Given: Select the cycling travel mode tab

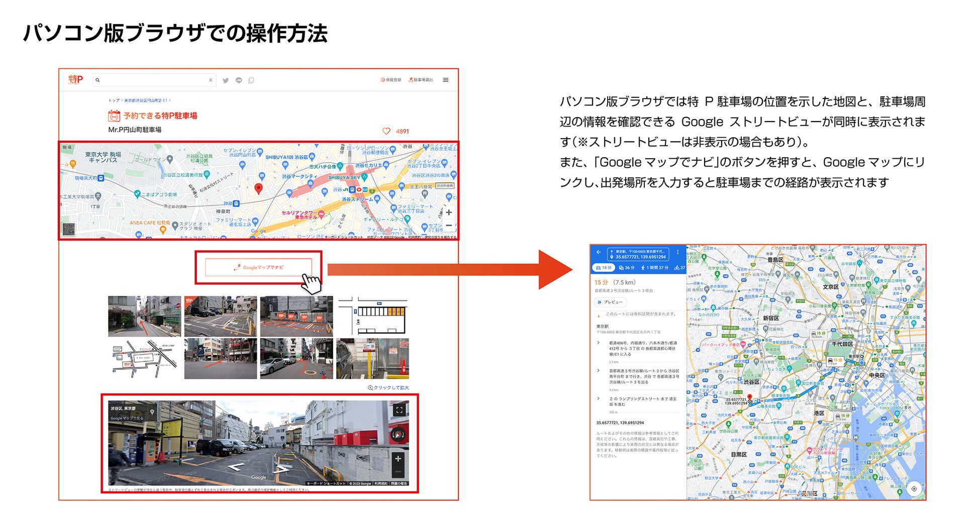Looking at the screenshot, I should click(x=679, y=268).
